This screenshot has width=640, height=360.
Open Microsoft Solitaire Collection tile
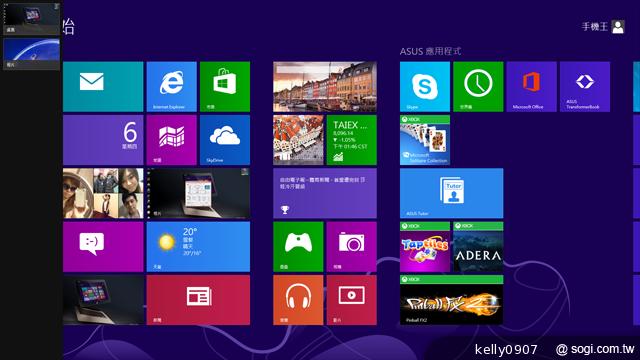tap(425, 140)
